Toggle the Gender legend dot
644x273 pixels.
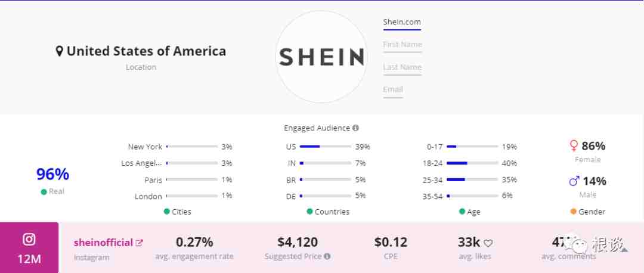tap(574, 212)
